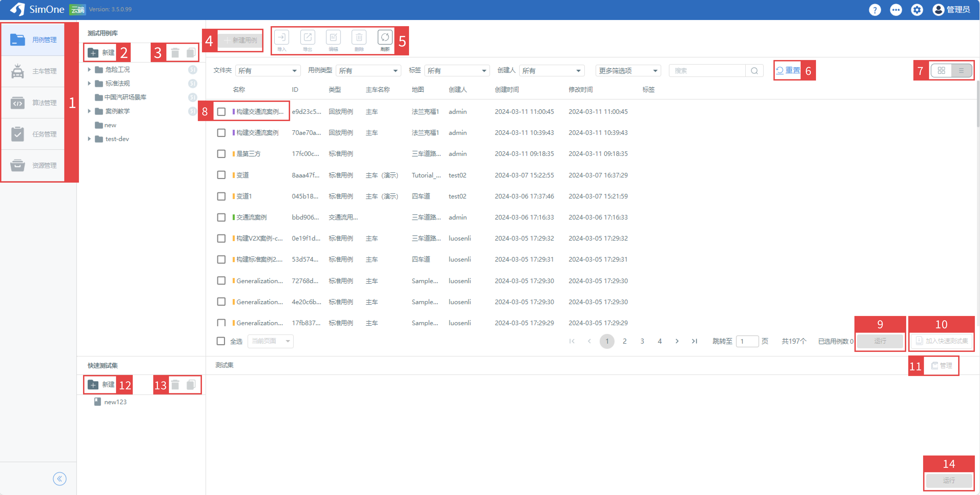Click the 管理 button in 测试集 panel

coord(942,365)
